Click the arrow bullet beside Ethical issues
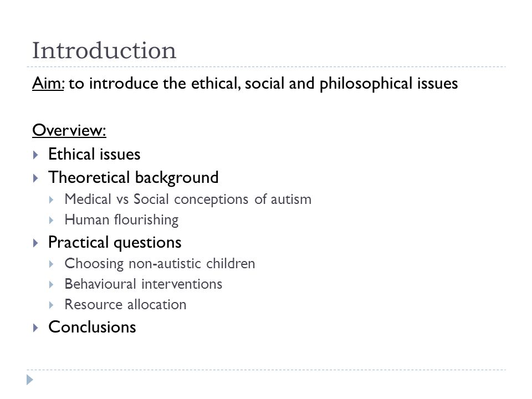This screenshot has height=399, width=532. tap(35, 155)
